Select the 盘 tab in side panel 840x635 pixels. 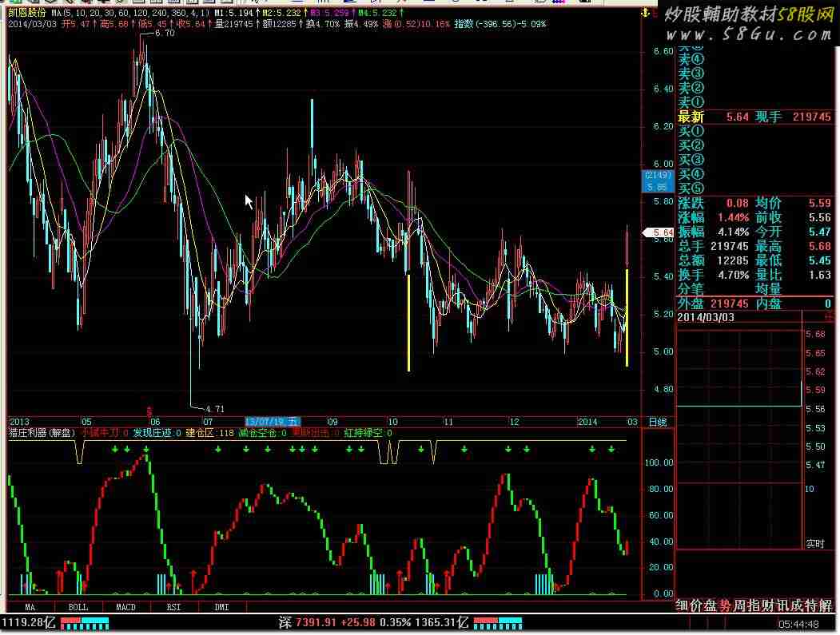(711, 605)
